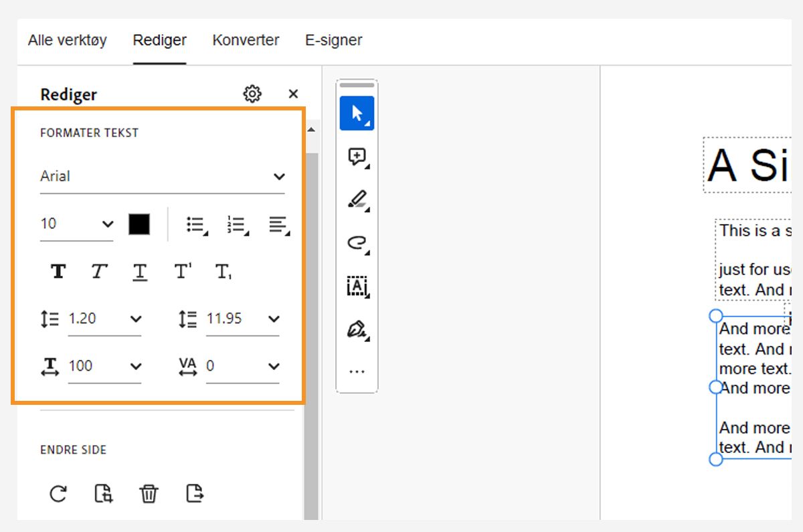Select the add comment tool

click(357, 157)
